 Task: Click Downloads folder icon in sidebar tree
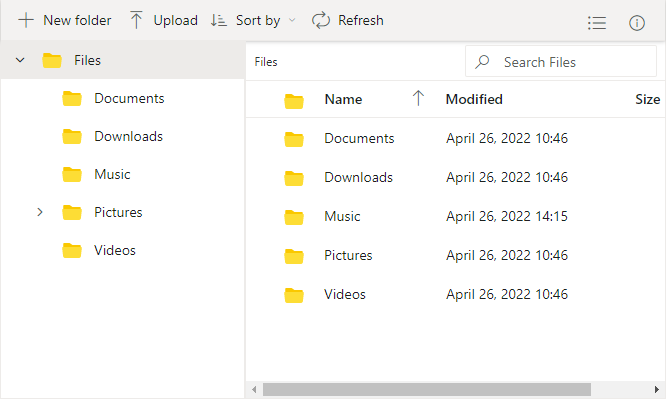[x=72, y=136]
